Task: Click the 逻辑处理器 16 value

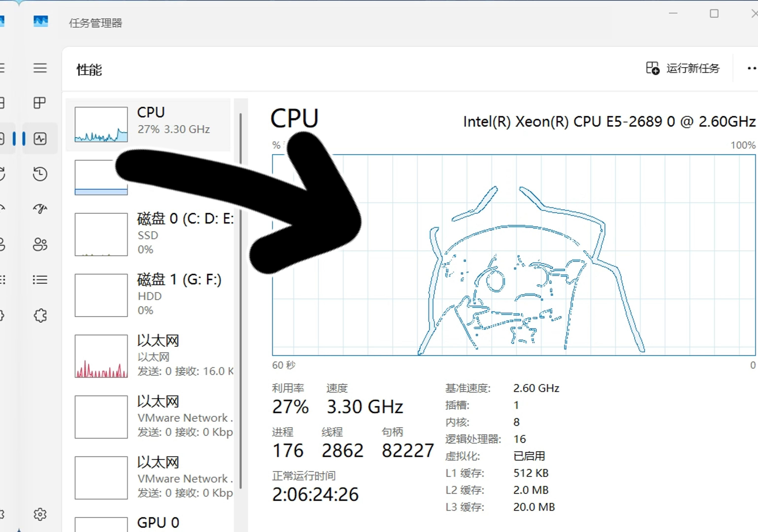Action: pos(520,439)
